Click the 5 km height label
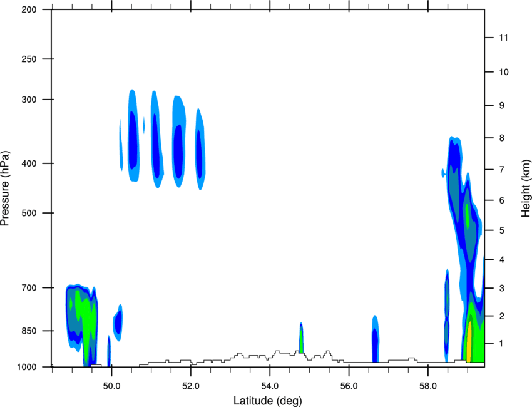The image size is (532, 407). pos(502,230)
